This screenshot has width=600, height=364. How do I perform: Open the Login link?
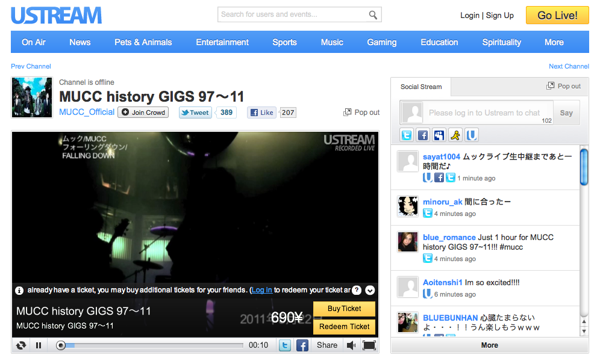coord(469,15)
